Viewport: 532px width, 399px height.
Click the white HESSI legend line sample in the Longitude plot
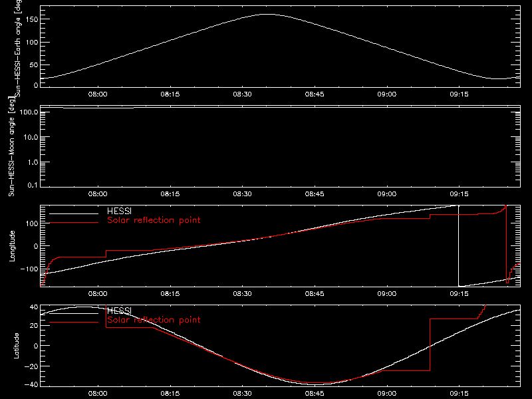pyautogui.click(x=74, y=213)
